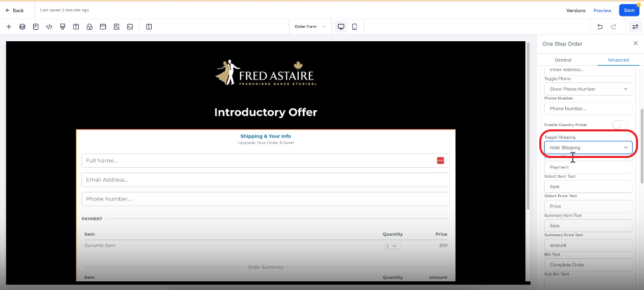Open the Layers stack icon
The image size is (644, 290).
coord(22,27)
